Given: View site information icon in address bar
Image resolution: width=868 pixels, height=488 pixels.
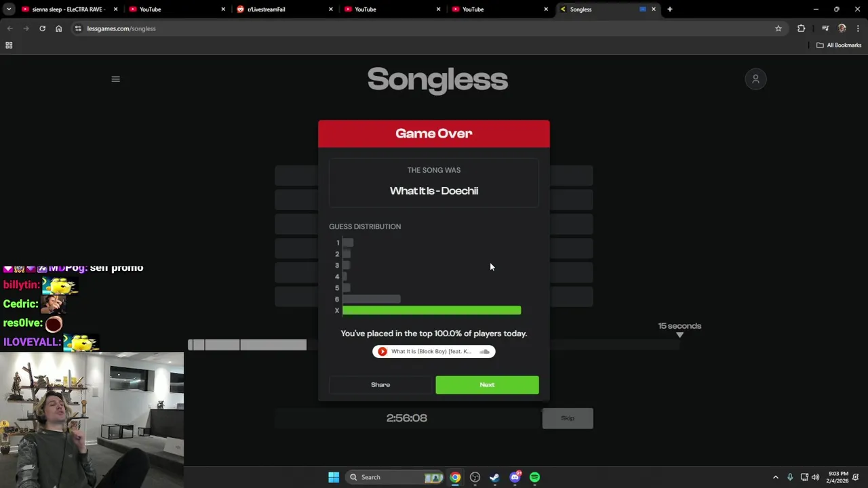Looking at the screenshot, I should [x=78, y=28].
